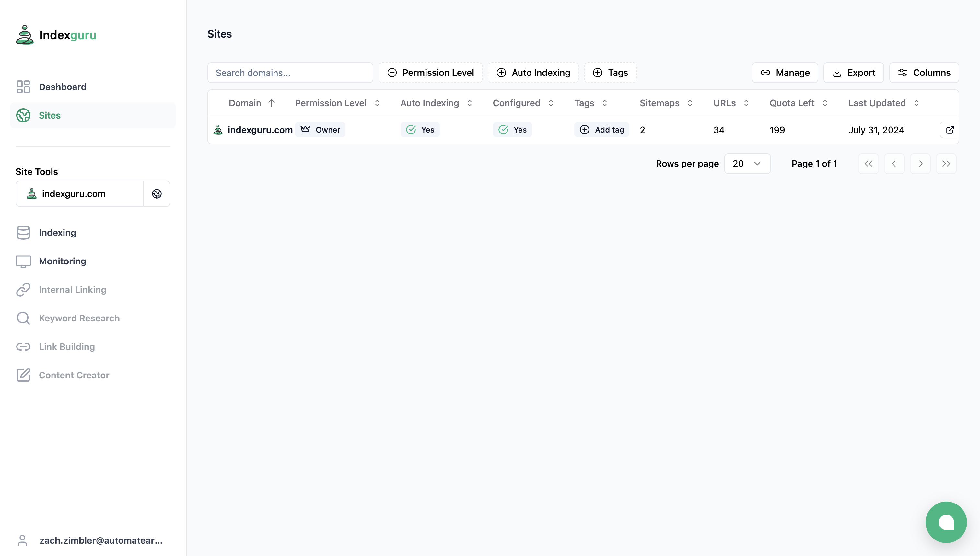Click the Sitemaps value 2
Image resolution: width=980 pixels, height=556 pixels.
642,130
